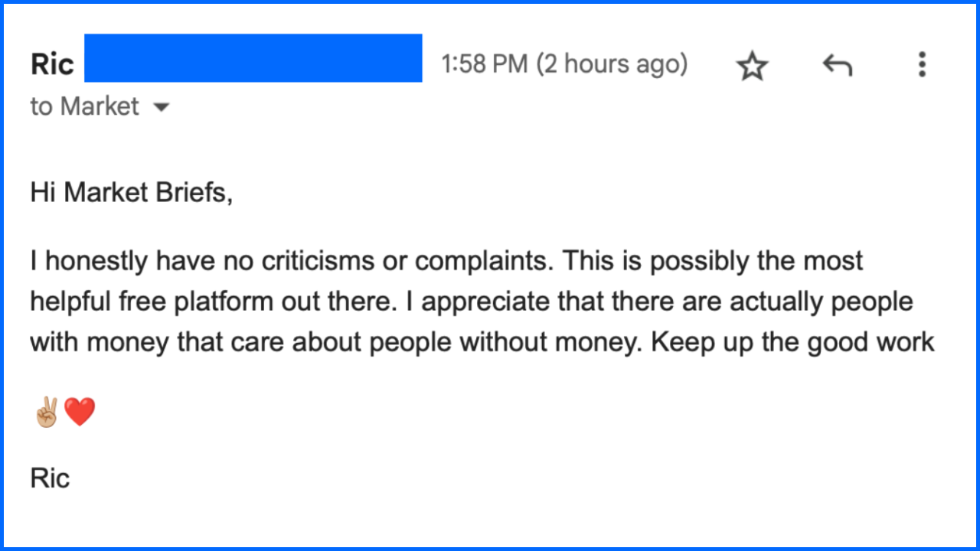
Task: Star this email from Ric
Action: pos(752,66)
